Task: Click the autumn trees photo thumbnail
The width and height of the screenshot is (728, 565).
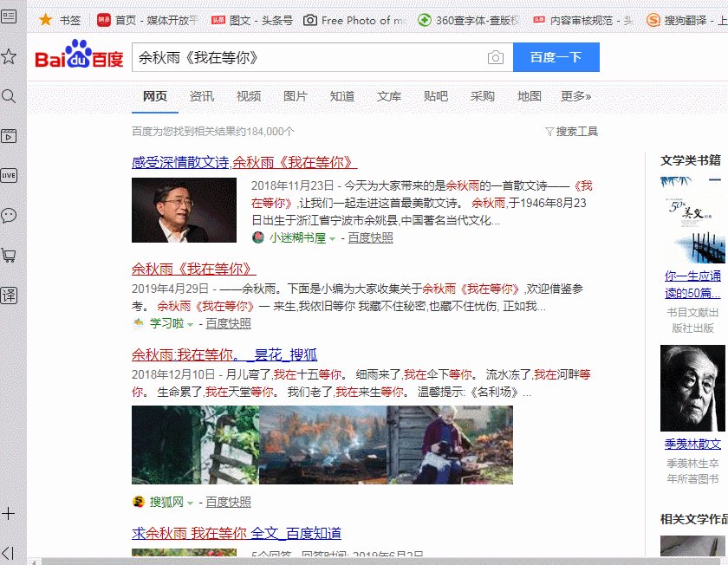Action: pyautogui.click(x=322, y=445)
